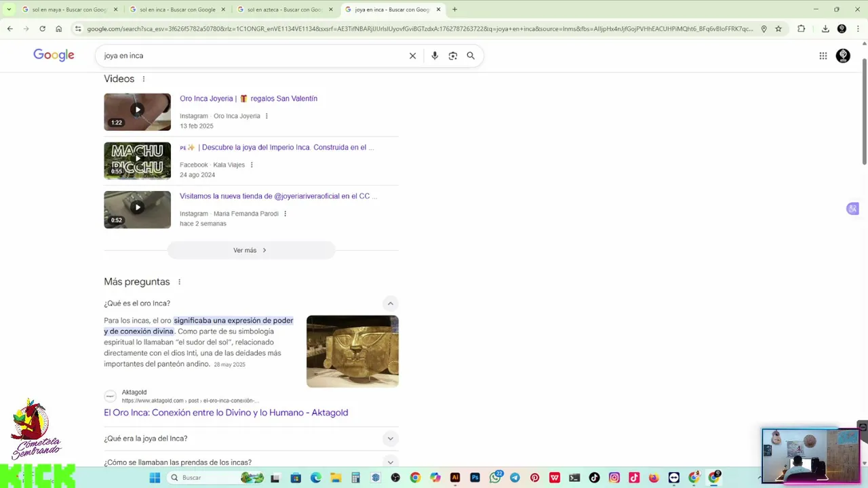
Task: Open more options next to Videos heading
Action: (143, 79)
